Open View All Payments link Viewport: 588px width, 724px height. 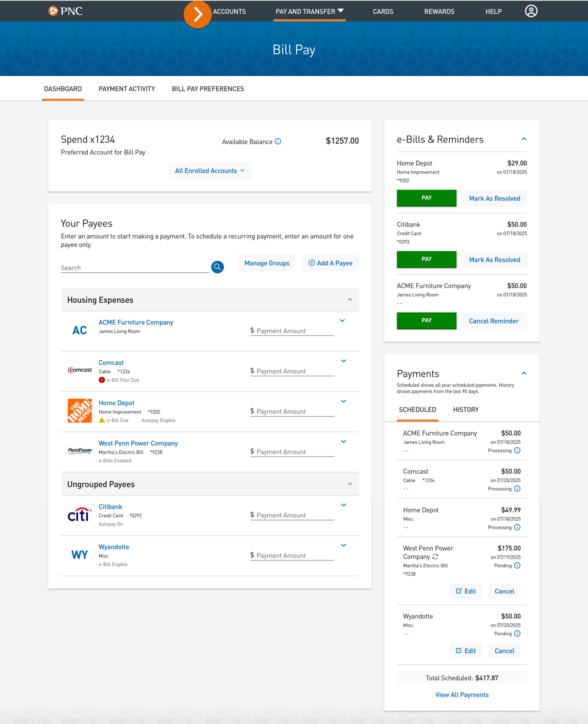[462, 695]
